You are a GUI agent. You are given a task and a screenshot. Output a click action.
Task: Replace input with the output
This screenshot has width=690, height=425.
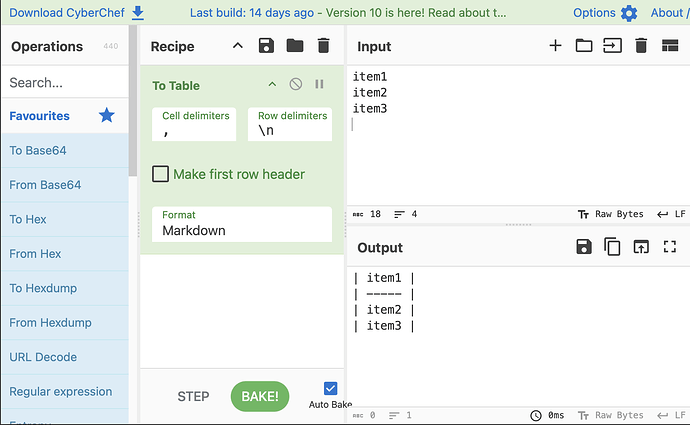point(641,247)
